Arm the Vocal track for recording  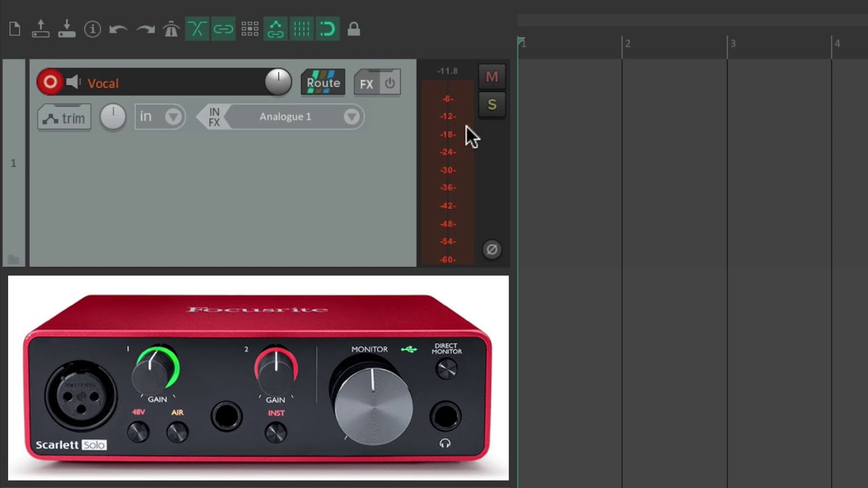(x=50, y=82)
